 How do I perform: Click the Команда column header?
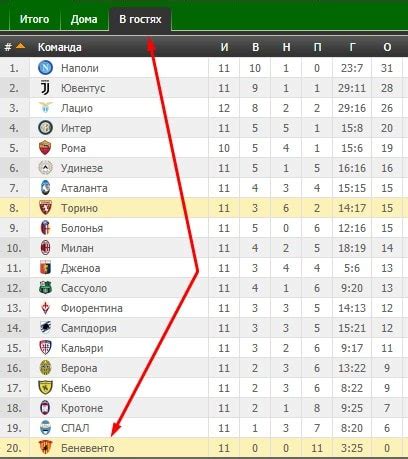pos(60,47)
